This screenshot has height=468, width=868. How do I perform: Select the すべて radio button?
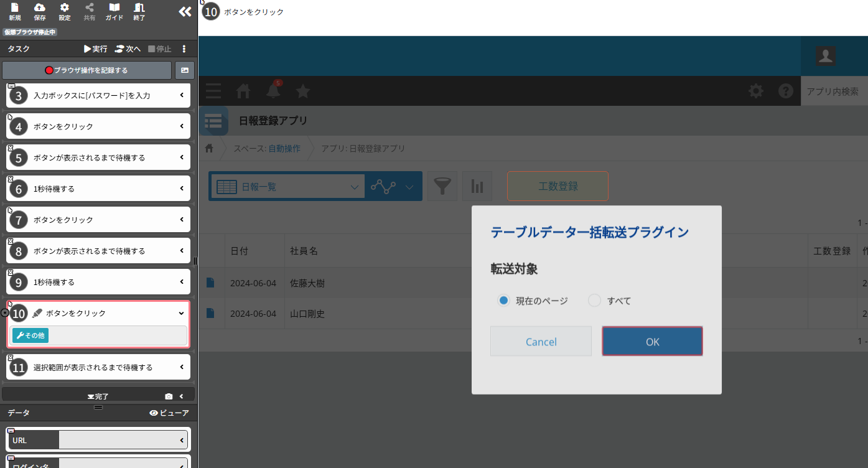[594, 300]
